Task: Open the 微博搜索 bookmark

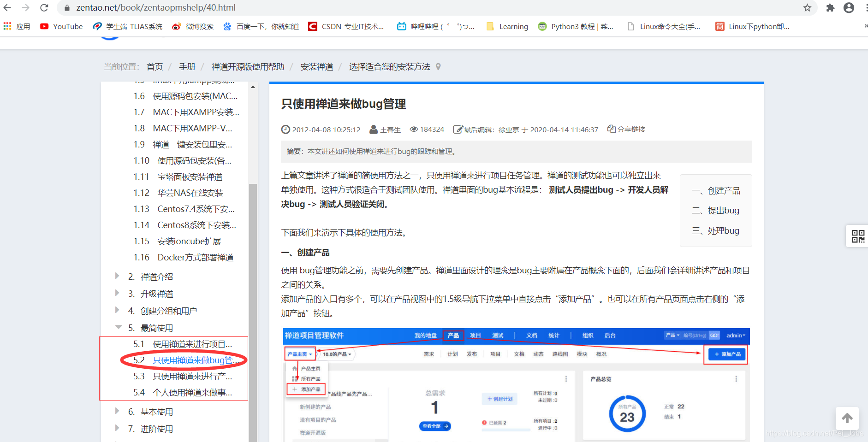Action: 193,26
